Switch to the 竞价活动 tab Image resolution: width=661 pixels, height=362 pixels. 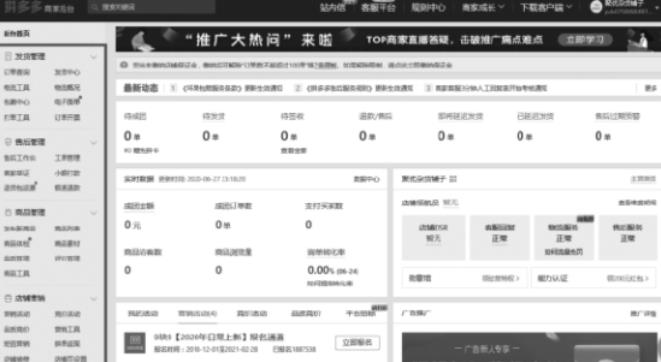[x=252, y=314]
